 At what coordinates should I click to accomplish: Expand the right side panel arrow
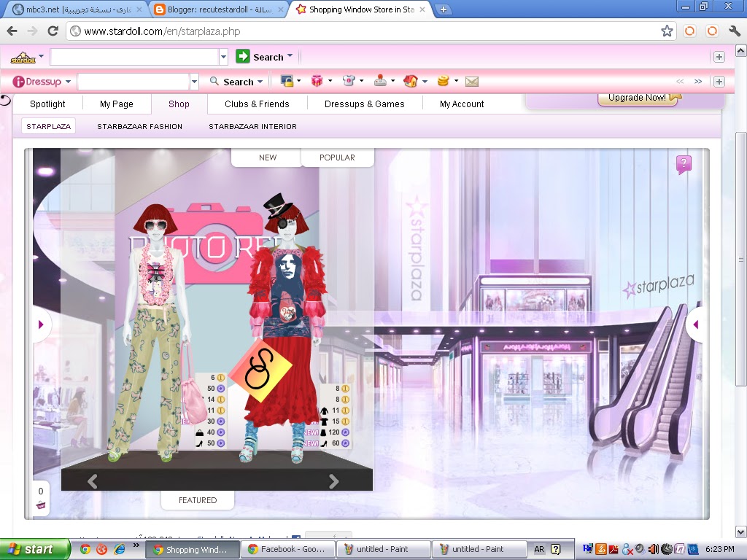click(x=695, y=324)
